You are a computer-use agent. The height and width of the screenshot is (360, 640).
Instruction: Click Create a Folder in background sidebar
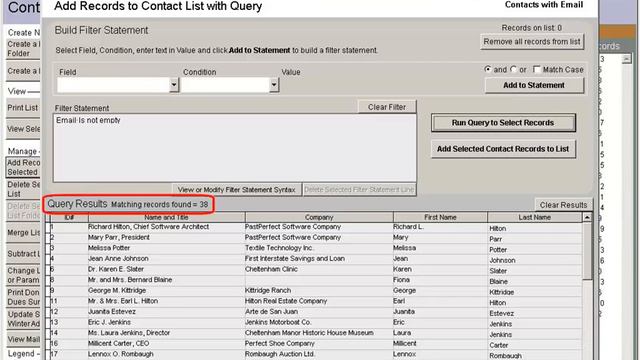(x=23, y=49)
